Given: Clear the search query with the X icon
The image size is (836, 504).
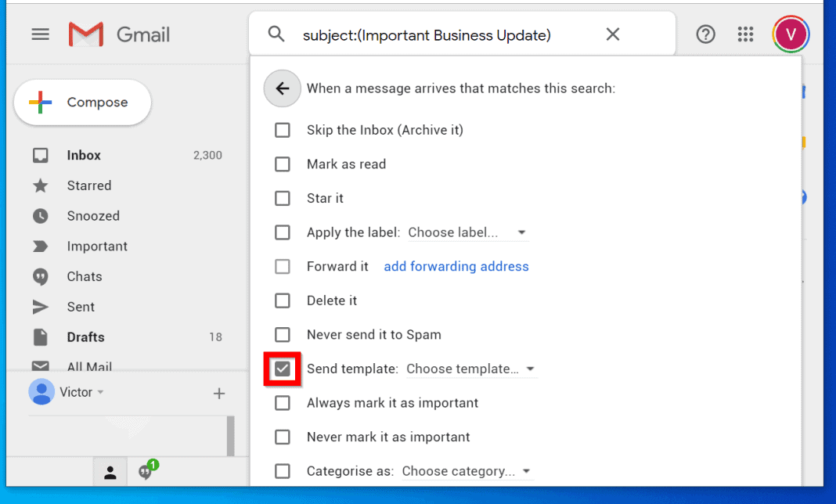Looking at the screenshot, I should click(613, 34).
